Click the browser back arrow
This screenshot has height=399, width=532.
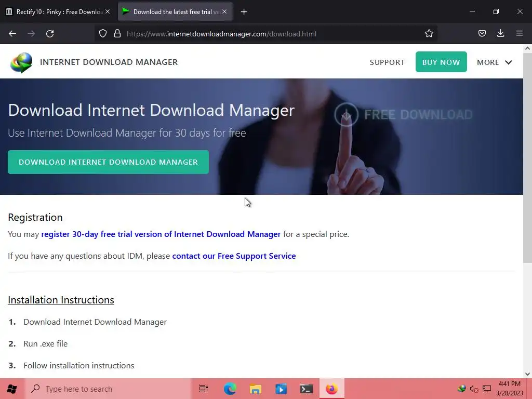pyautogui.click(x=12, y=34)
